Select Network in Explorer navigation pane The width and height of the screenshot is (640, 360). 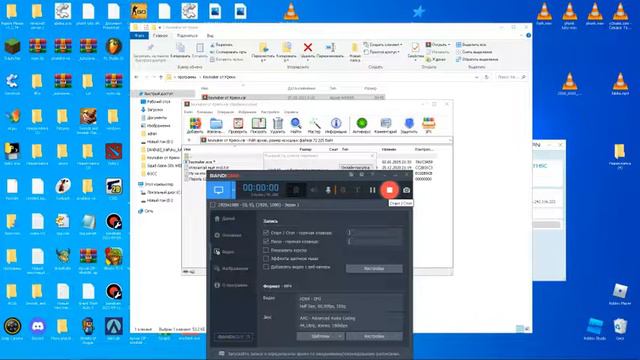(x=146, y=211)
